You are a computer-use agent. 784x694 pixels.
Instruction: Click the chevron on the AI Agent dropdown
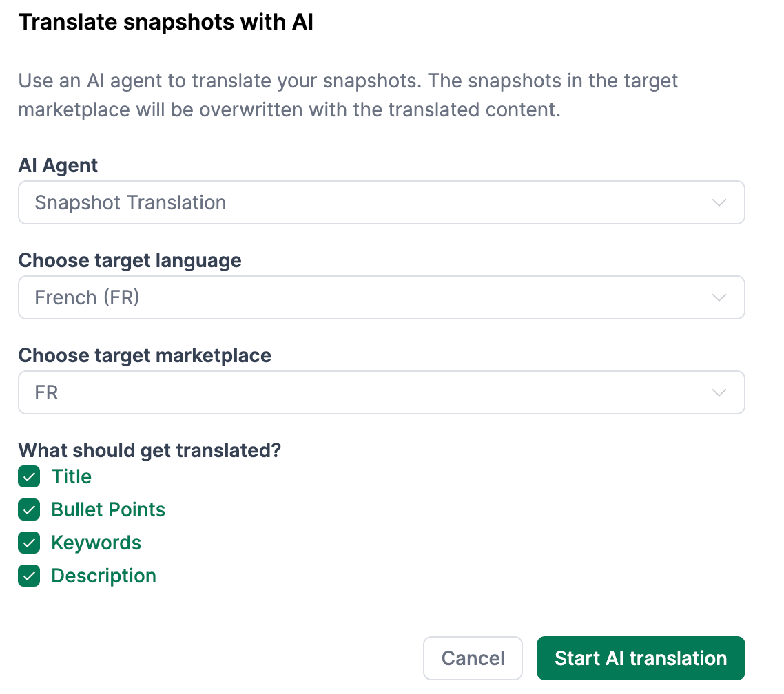719,202
